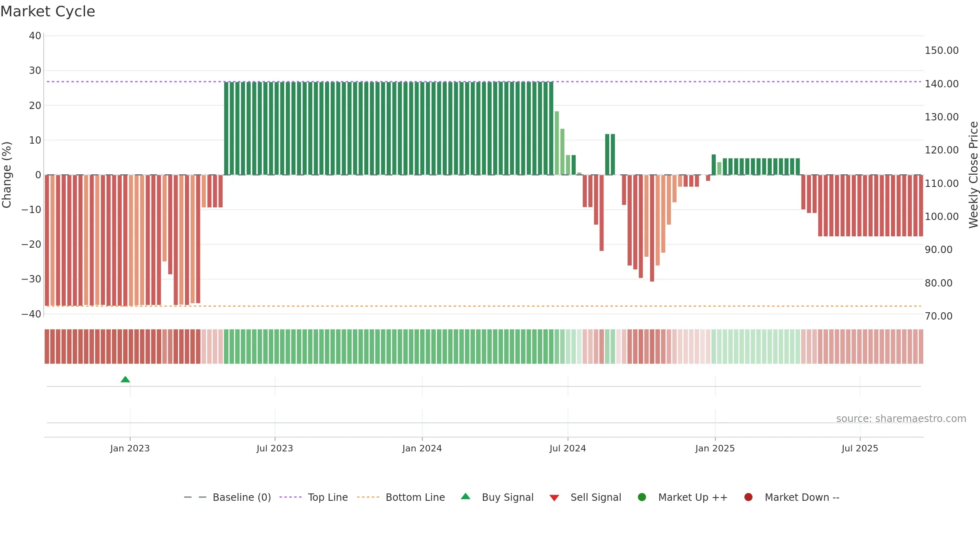This screenshot has height=551, width=980.
Task: Click the −30 tick on Change axis
Action: click(31, 279)
